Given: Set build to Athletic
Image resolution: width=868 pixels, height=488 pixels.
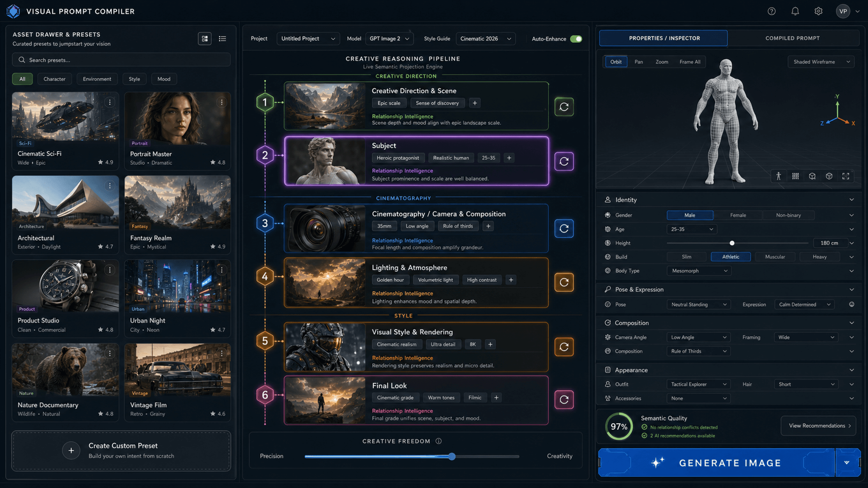Looking at the screenshot, I should (731, 257).
